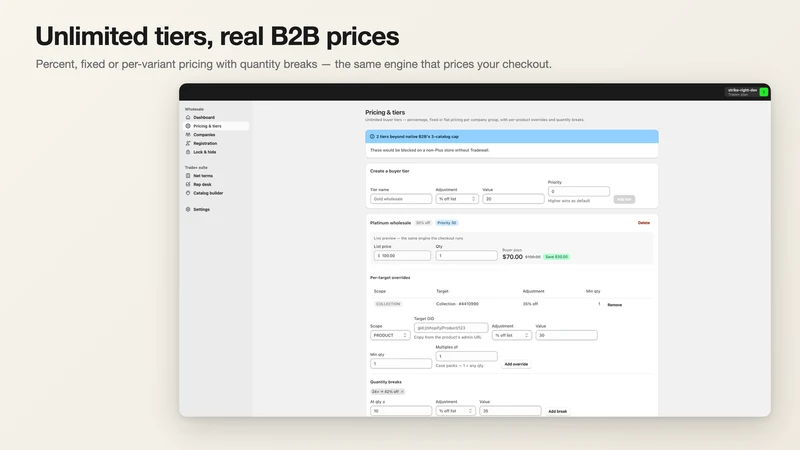Open the Settings page

pyautogui.click(x=201, y=209)
